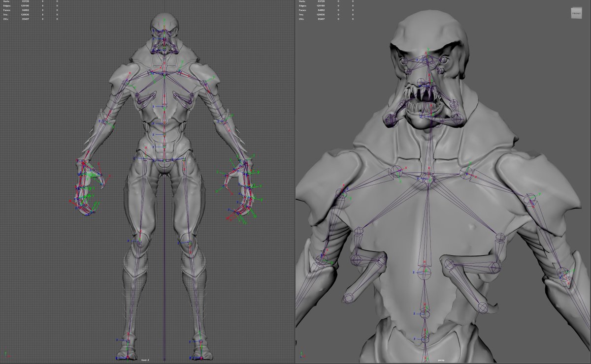Click the FRONT face of the view cube
Viewport: 591px width, 364px height.
[x=575, y=13]
